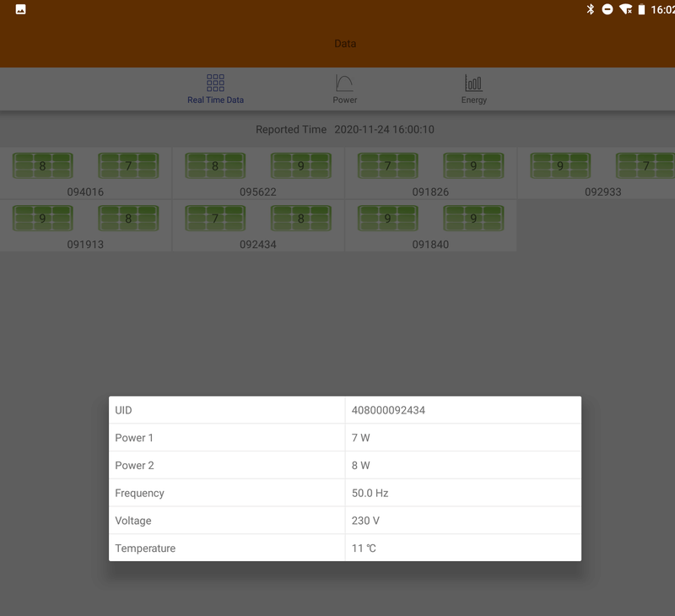Select the 7 W panel of inverter 091826
The height and width of the screenshot is (616, 675).
pos(388,165)
